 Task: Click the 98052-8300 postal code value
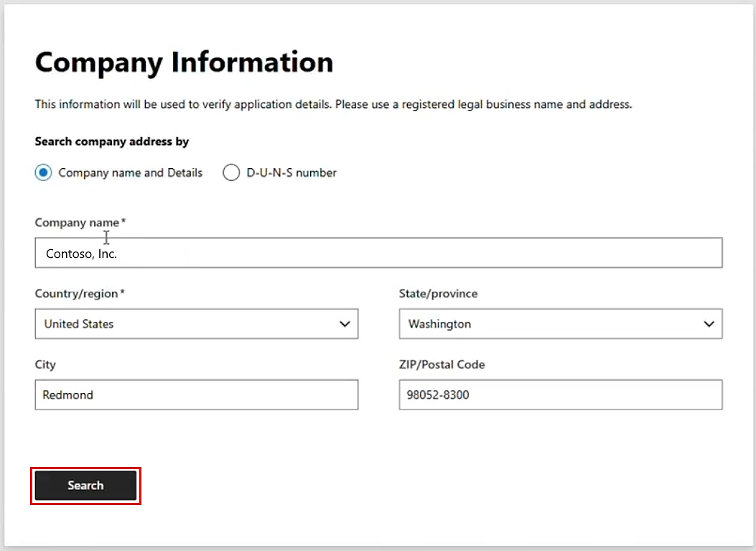click(x=438, y=395)
